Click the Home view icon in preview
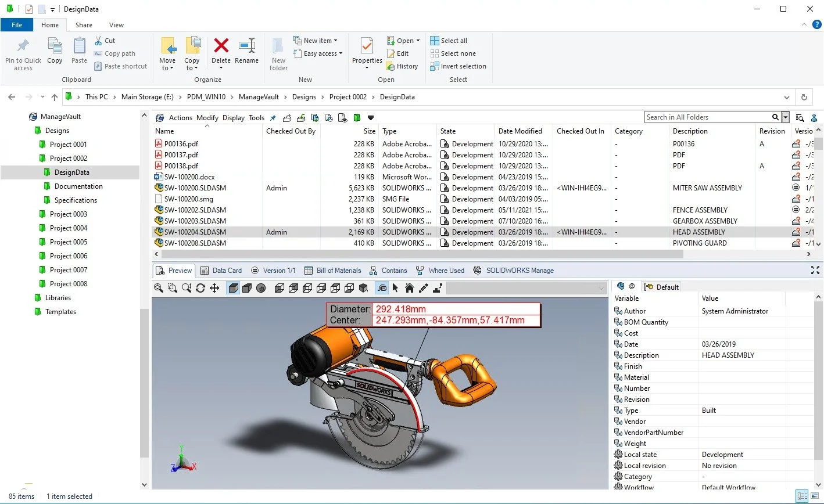 pos(410,288)
